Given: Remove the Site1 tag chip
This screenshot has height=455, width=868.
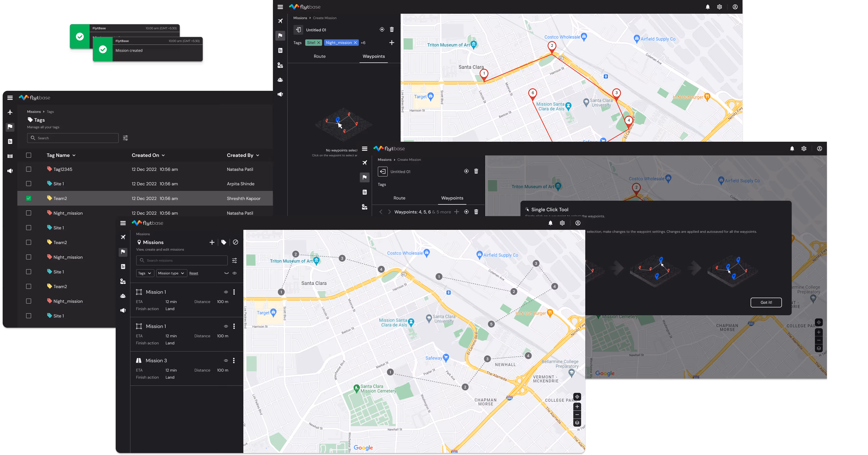Looking at the screenshot, I should tap(318, 43).
